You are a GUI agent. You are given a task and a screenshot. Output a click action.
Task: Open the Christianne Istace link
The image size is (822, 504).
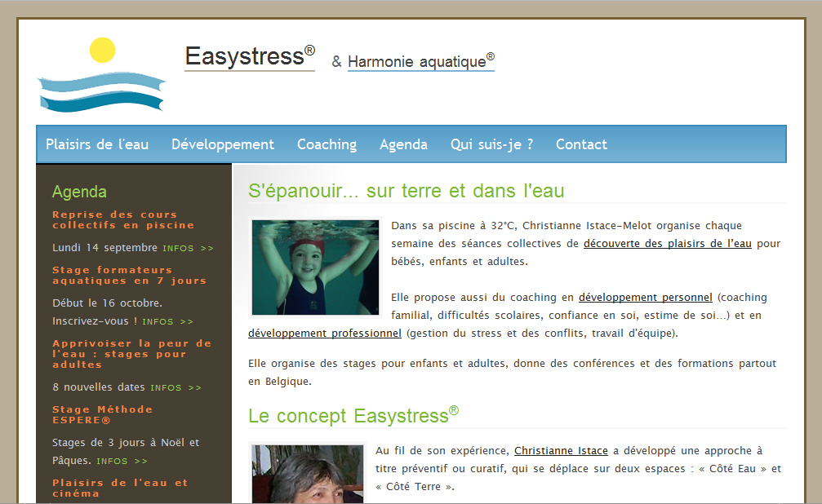(561, 451)
